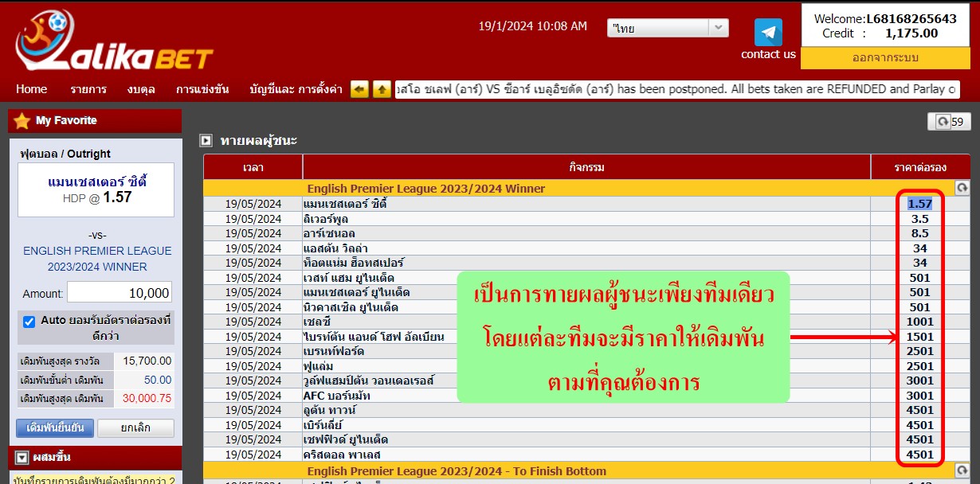The height and width of the screenshot is (484, 980).
Task: Toggle the Auto accept better odds checkbox
Action: (x=29, y=322)
